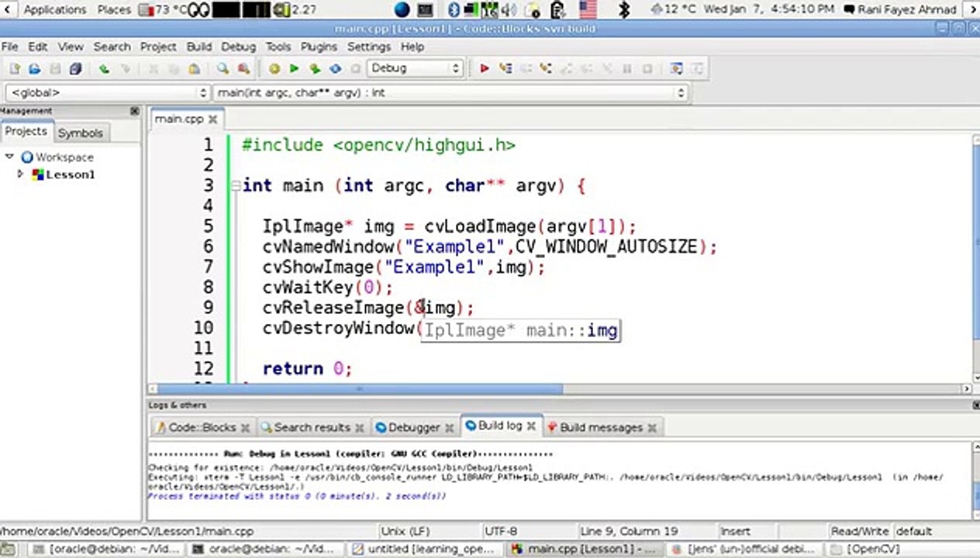Click the blue globe browser launcher icon
This screenshot has height=558, width=980.
click(402, 9)
